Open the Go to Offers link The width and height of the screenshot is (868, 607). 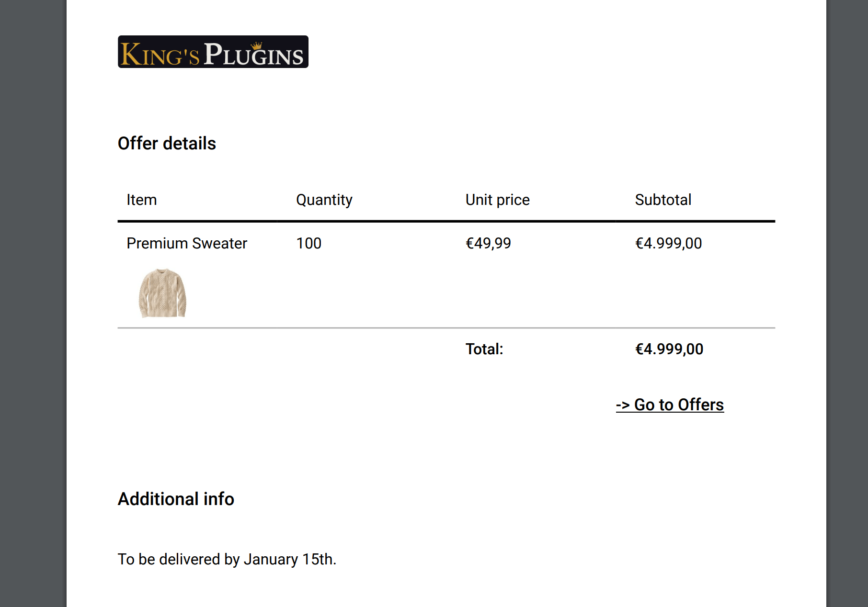point(670,405)
